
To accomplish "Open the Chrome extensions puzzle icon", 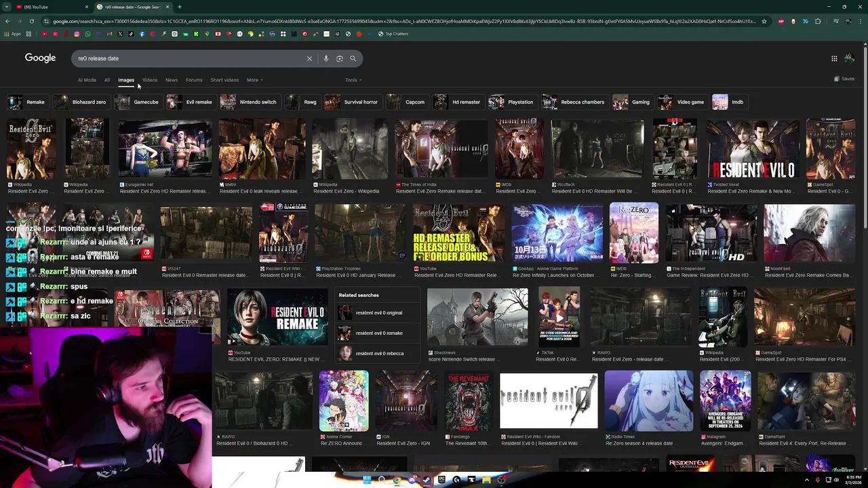I will (x=818, y=21).
